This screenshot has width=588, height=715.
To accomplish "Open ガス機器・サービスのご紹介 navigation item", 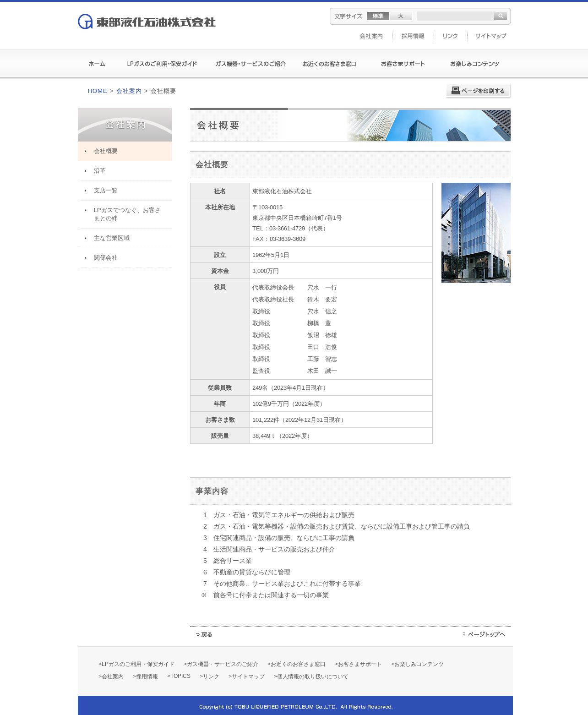I will click(250, 64).
